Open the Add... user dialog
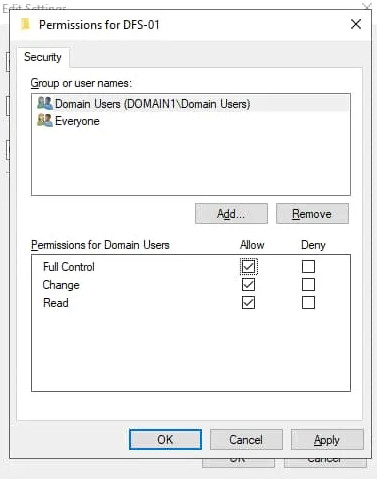Viewport: 377px width, 479px height. pos(231,214)
